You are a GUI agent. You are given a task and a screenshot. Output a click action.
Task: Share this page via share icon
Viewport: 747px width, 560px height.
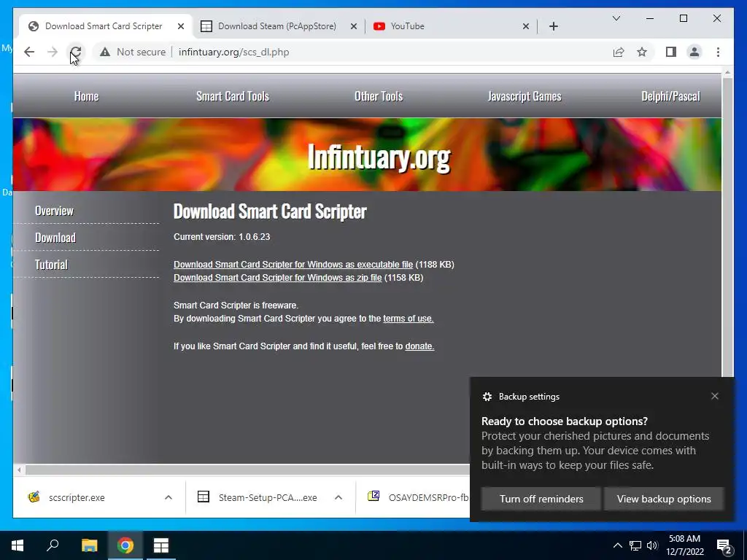[619, 52]
